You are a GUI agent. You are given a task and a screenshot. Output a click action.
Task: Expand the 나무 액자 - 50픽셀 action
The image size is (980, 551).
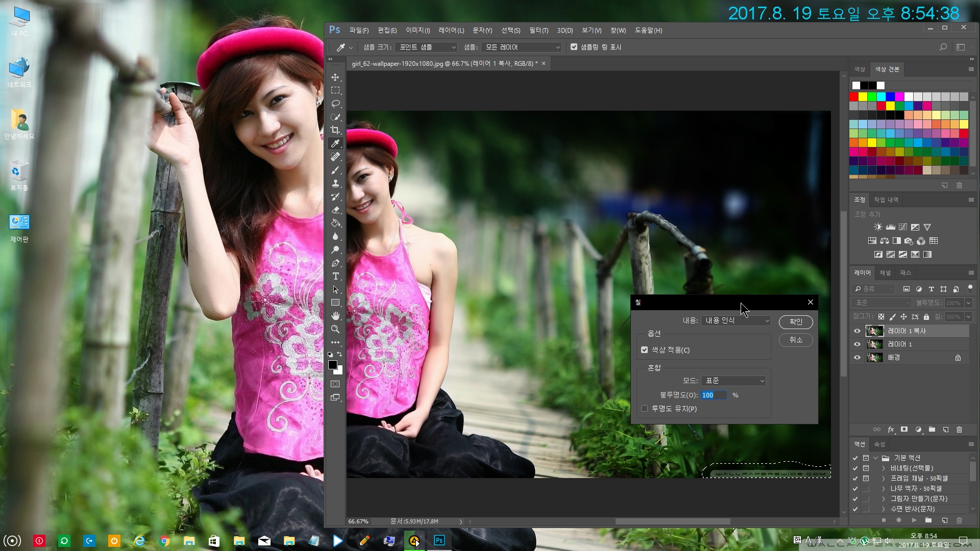point(884,489)
